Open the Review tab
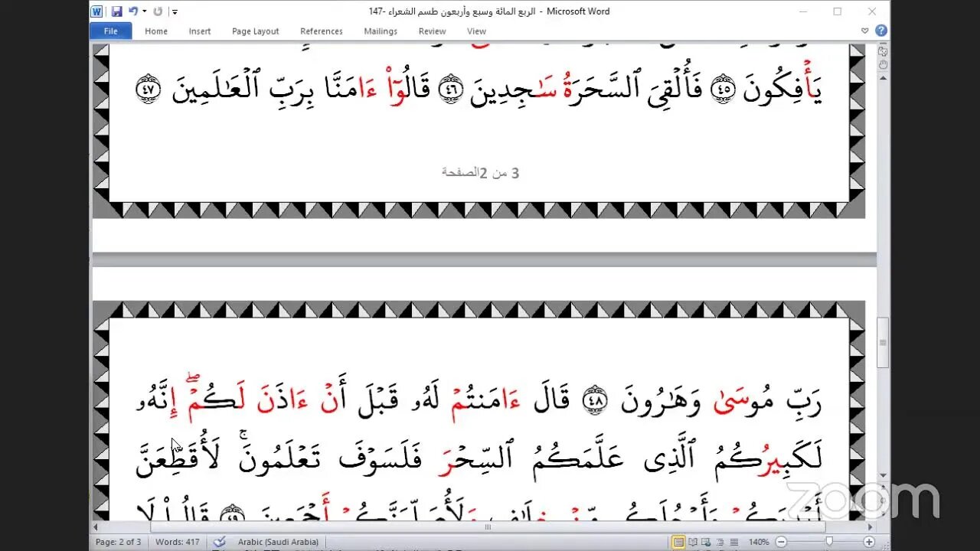 point(432,31)
